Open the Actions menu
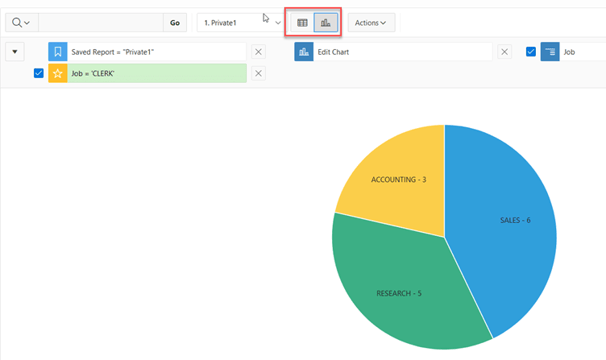Viewport: 606px width, 360px height. (x=371, y=23)
